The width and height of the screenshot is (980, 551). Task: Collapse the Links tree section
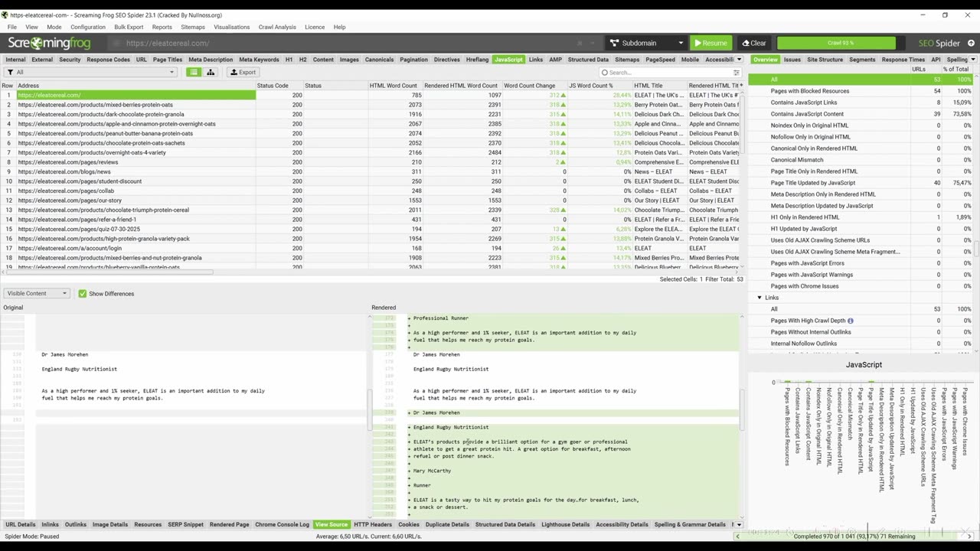tap(759, 298)
